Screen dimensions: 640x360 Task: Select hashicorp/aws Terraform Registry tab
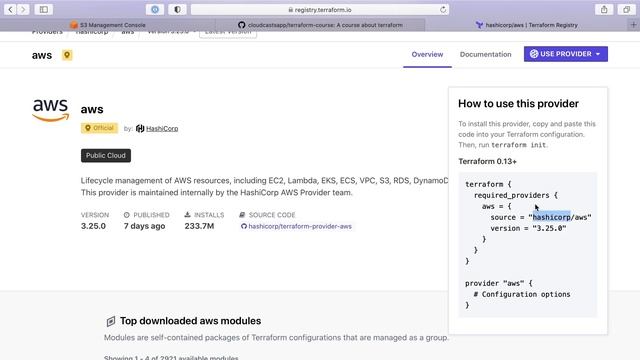(x=527, y=25)
